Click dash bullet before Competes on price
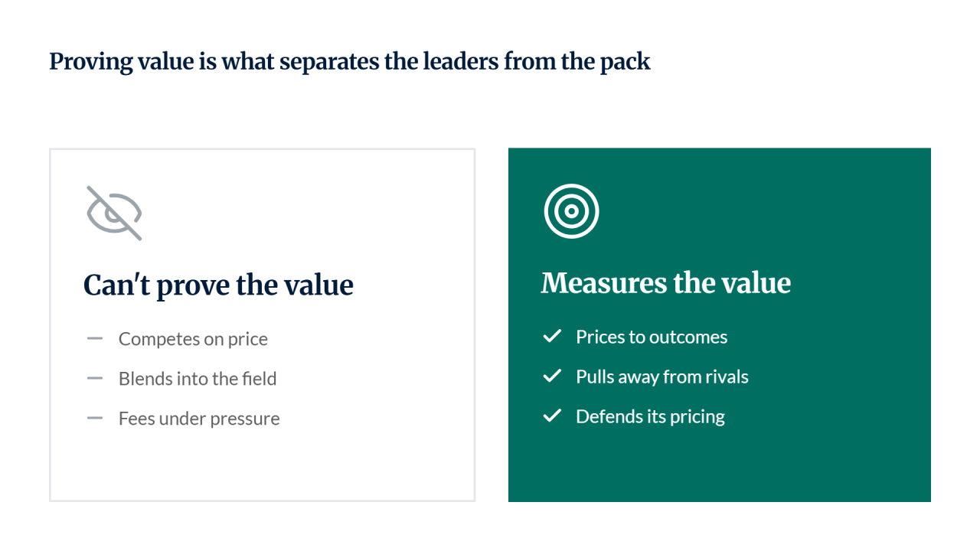This screenshot has height=551, width=980. (x=95, y=338)
